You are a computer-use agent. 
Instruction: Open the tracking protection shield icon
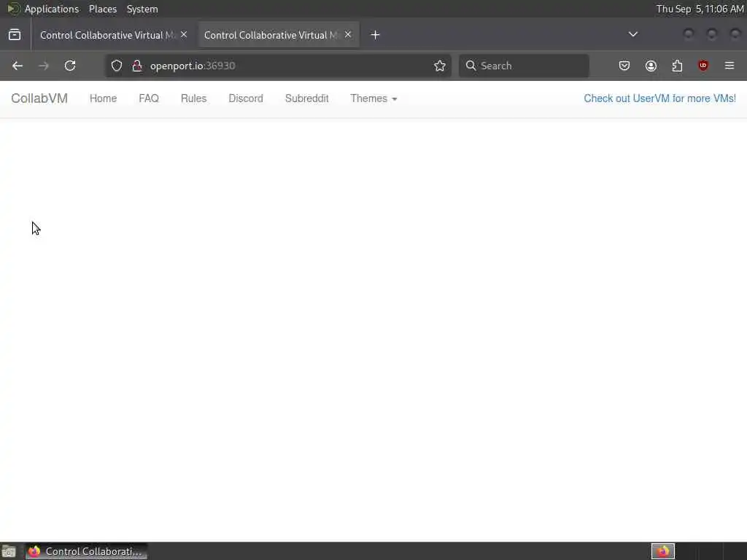[x=117, y=66]
